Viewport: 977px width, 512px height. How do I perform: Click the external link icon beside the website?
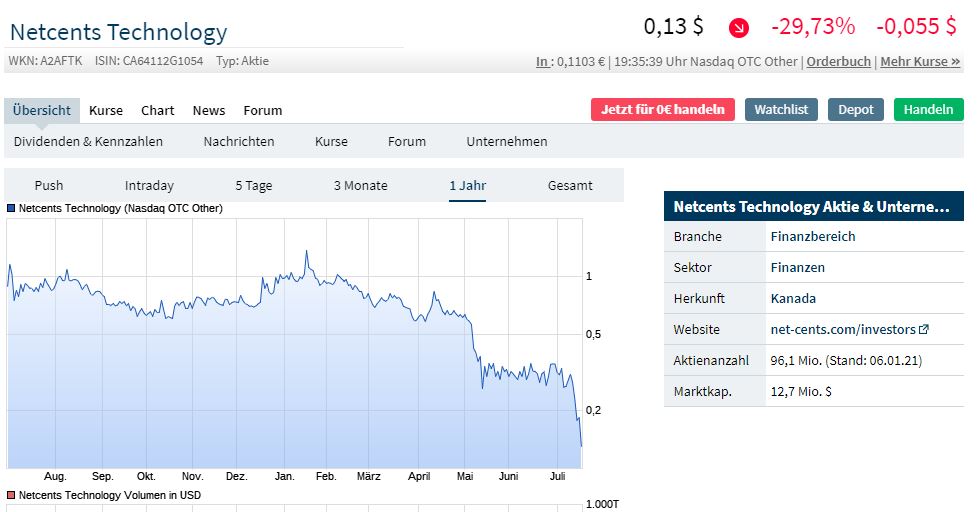click(924, 329)
